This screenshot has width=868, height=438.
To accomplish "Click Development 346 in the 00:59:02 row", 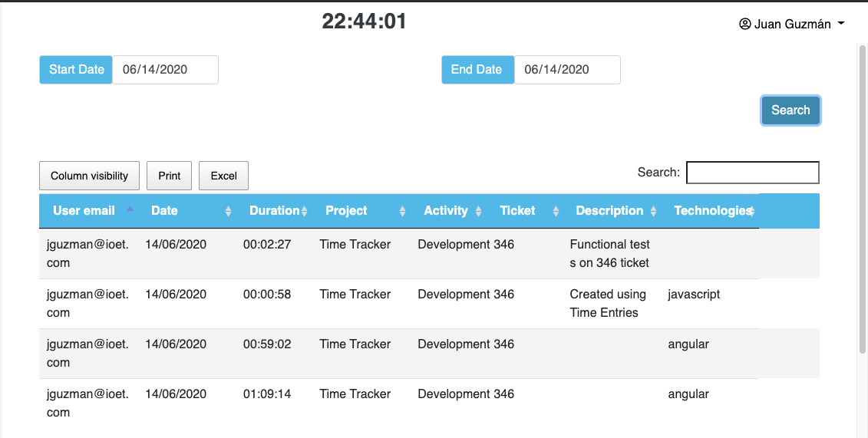I will tap(466, 344).
